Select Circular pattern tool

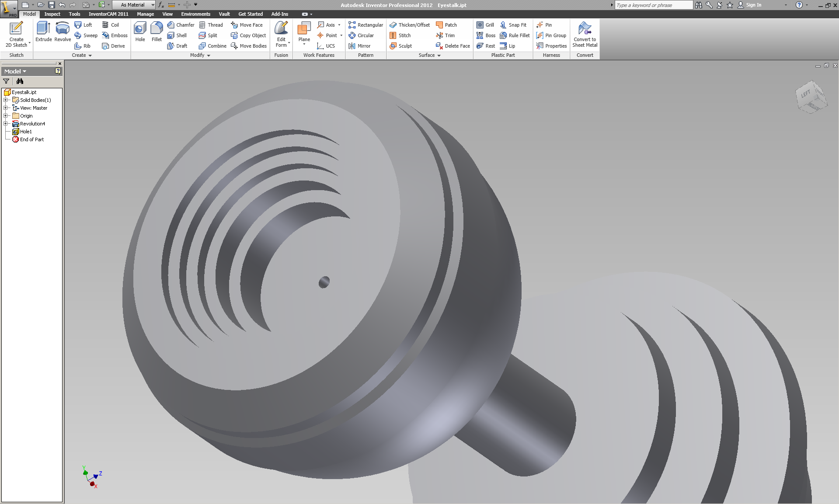point(361,35)
